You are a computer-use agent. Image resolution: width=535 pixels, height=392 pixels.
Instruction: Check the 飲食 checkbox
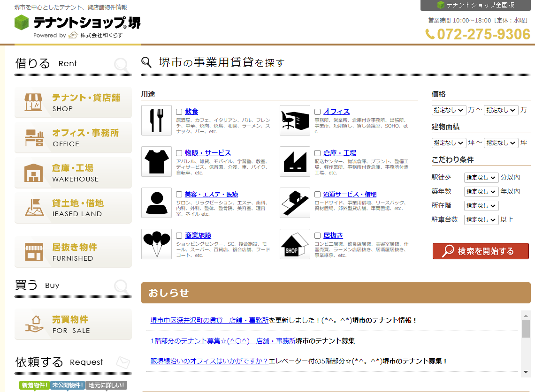[x=179, y=112]
